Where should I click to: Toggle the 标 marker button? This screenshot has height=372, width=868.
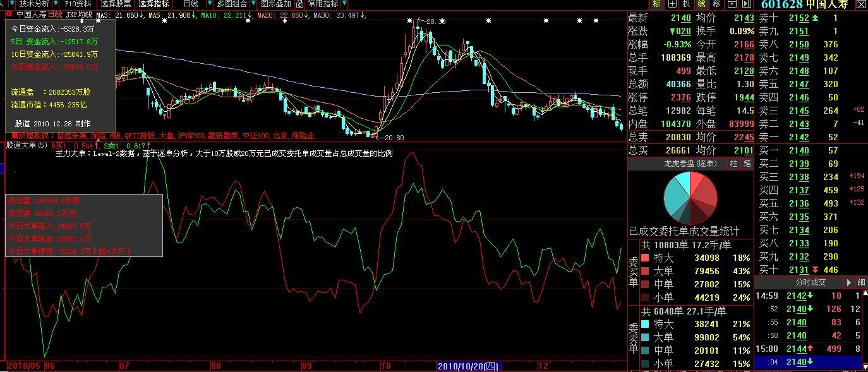(x=658, y=4)
